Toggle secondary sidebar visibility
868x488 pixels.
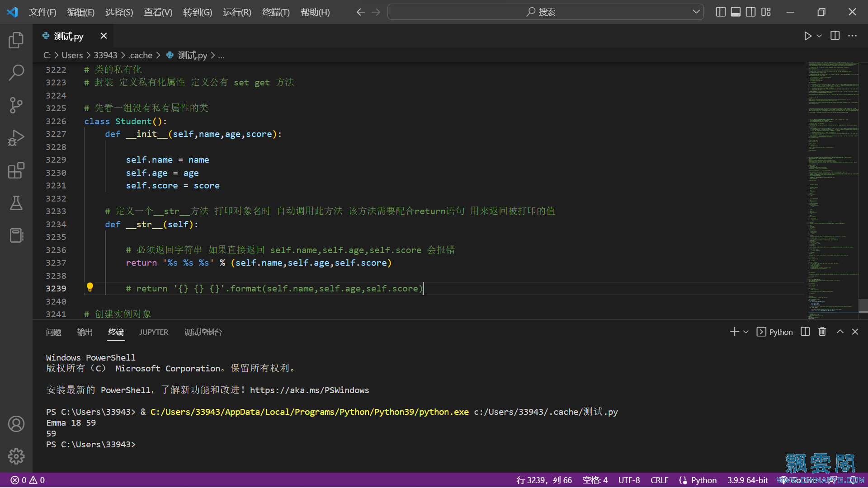click(x=750, y=12)
